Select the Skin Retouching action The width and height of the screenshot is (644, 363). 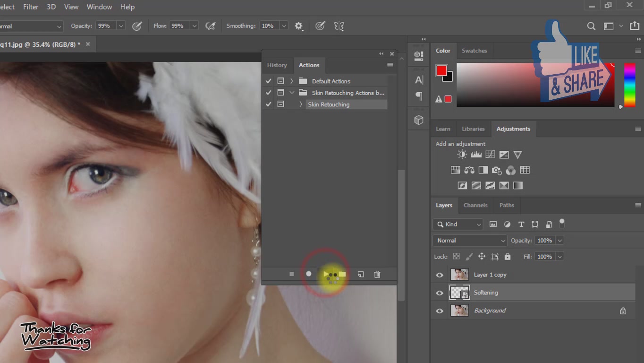(x=329, y=104)
